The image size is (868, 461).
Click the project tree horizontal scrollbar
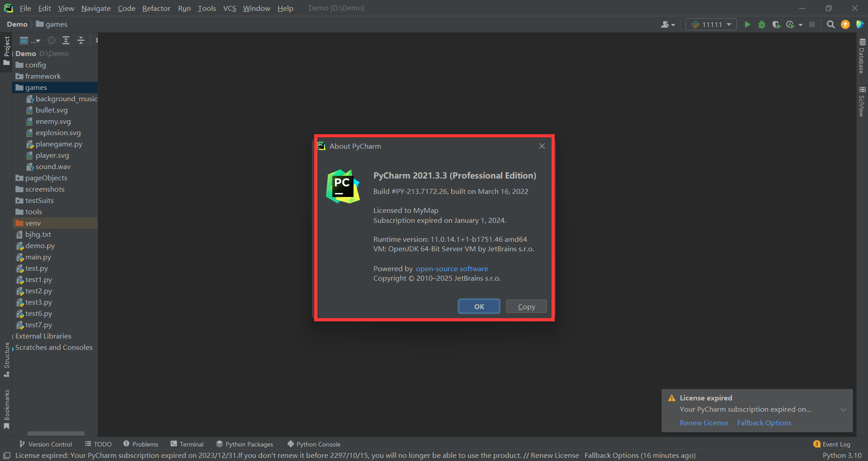pos(56,433)
